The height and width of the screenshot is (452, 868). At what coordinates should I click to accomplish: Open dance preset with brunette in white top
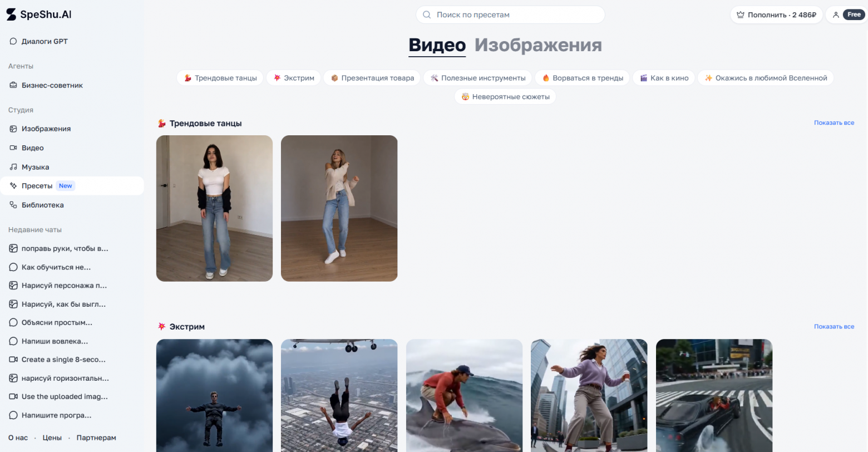[214, 208]
